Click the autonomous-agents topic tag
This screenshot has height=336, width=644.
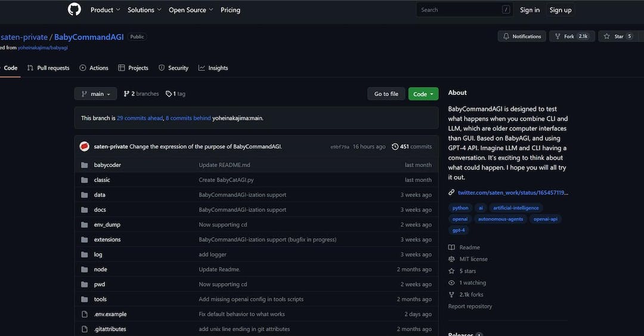[500, 219]
